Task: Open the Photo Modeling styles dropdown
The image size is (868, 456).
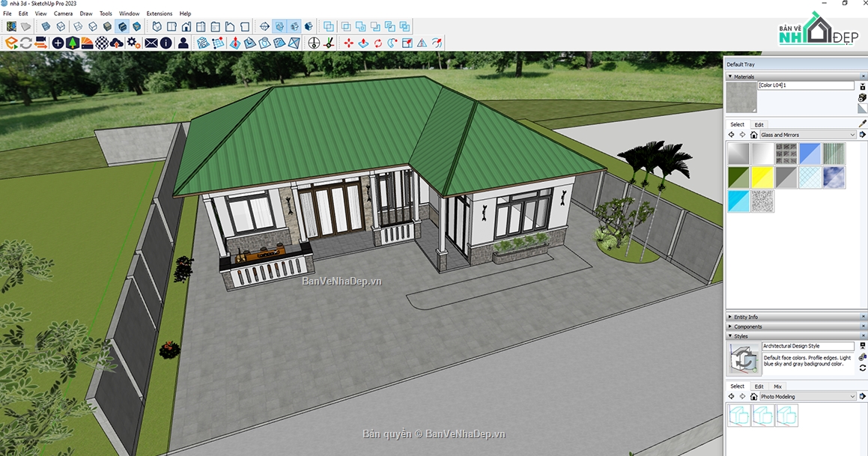Action: pyautogui.click(x=807, y=396)
